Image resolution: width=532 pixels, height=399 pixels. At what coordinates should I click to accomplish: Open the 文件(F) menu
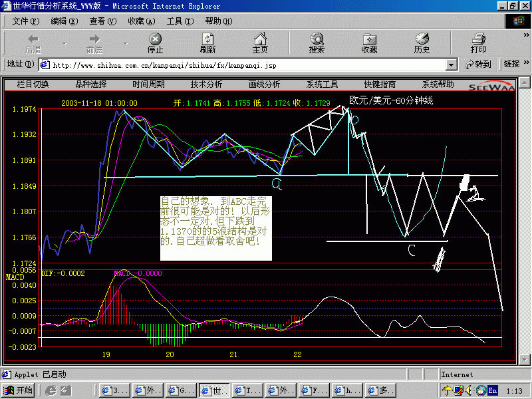(26, 21)
